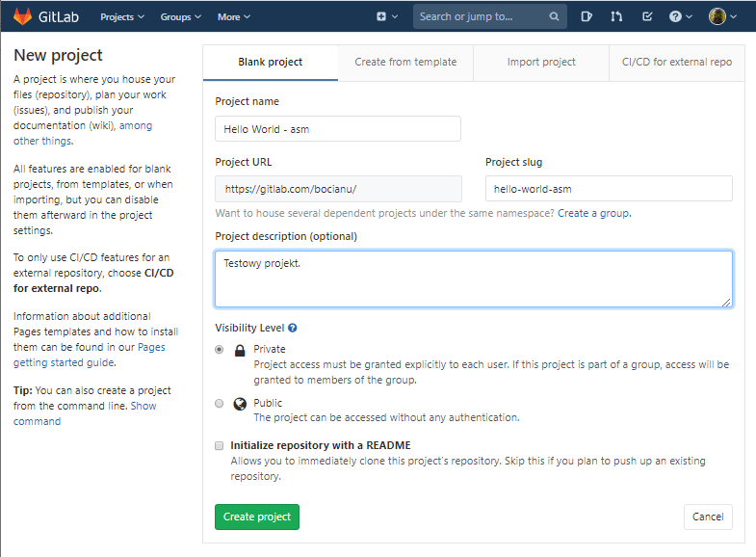
Task: Open the Issues icon in navbar
Action: (x=587, y=16)
